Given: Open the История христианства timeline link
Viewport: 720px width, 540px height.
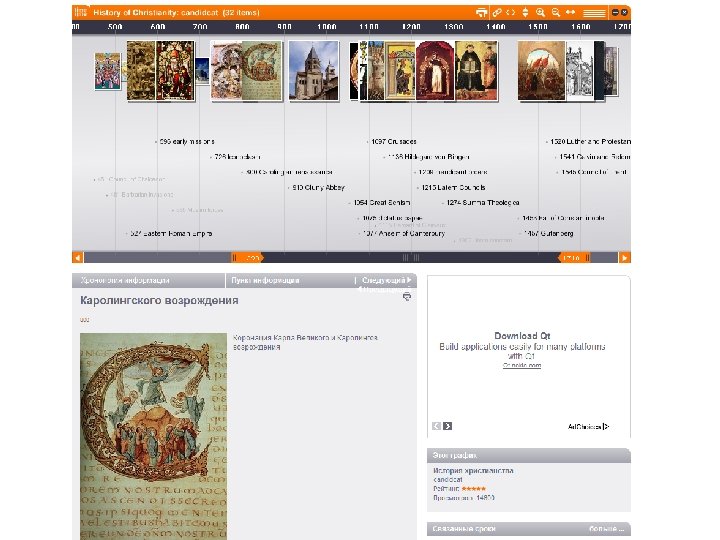Looking at the screenshot, I should [473, 471].
